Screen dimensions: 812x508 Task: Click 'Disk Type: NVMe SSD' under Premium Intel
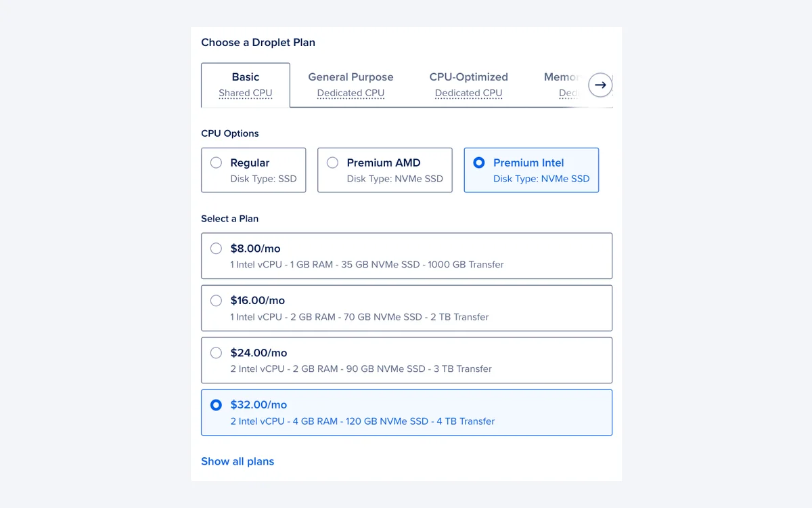coord(541,179)
